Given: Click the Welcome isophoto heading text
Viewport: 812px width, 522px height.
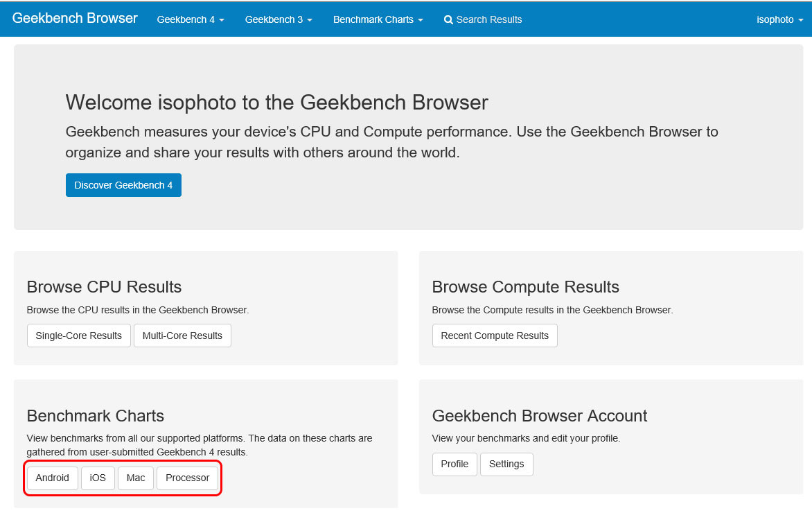Looking at the screenshot, I should (x=276, y=102).
